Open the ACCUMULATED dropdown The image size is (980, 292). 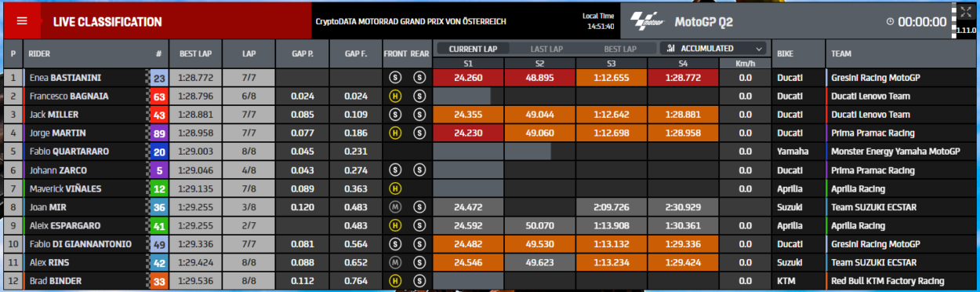(x=714, y=49)
